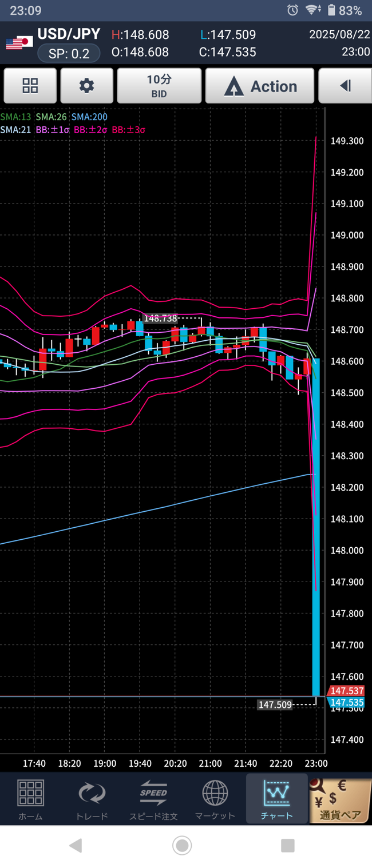
Task: Tap SMA:26 indicator label
Action: pos(52,117)
